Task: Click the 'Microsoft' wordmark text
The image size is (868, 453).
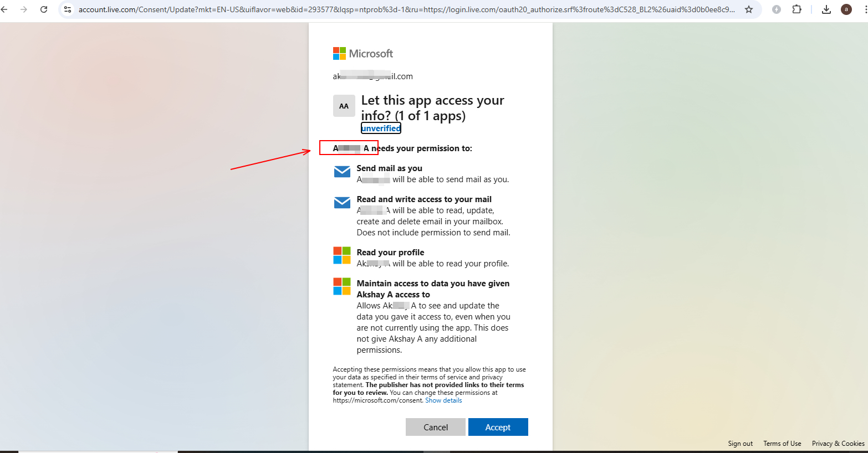Action: (371, 53)
